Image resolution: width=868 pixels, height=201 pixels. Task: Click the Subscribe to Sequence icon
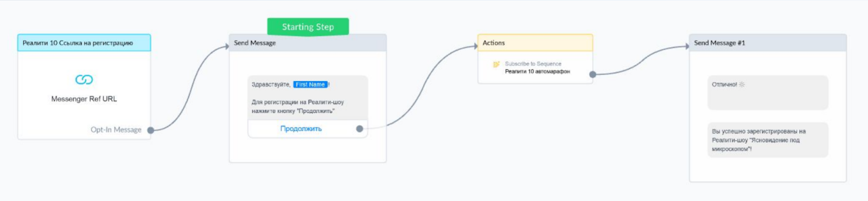tap(496, 64)
